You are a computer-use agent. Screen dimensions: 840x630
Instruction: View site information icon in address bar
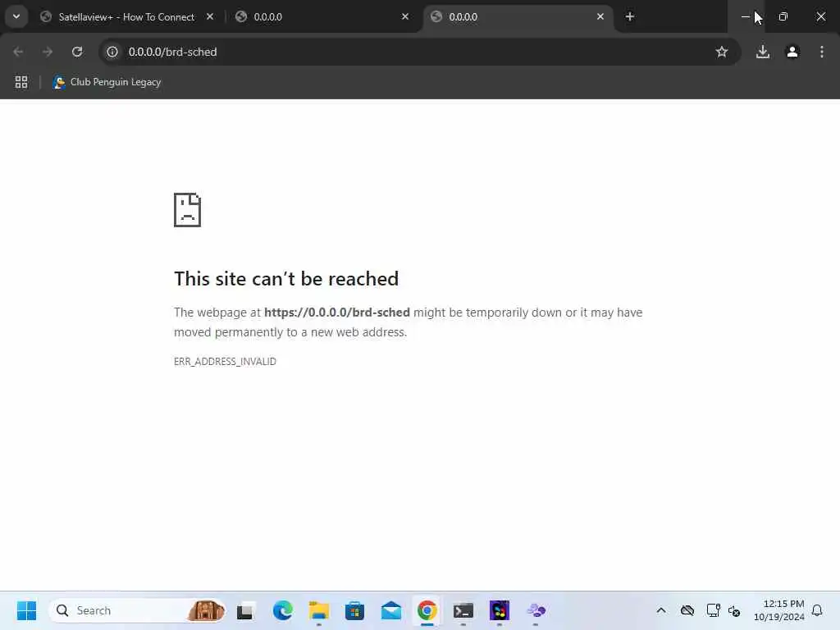[x=112, y=52]
